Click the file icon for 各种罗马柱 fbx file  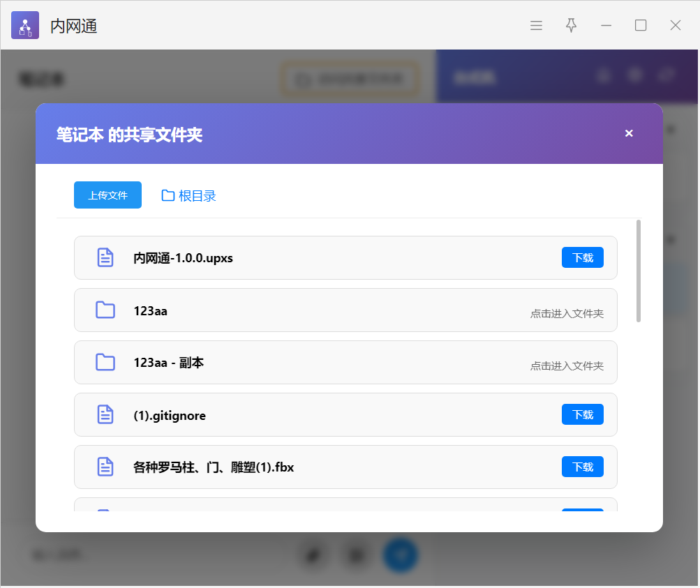(x=105, y=467)
